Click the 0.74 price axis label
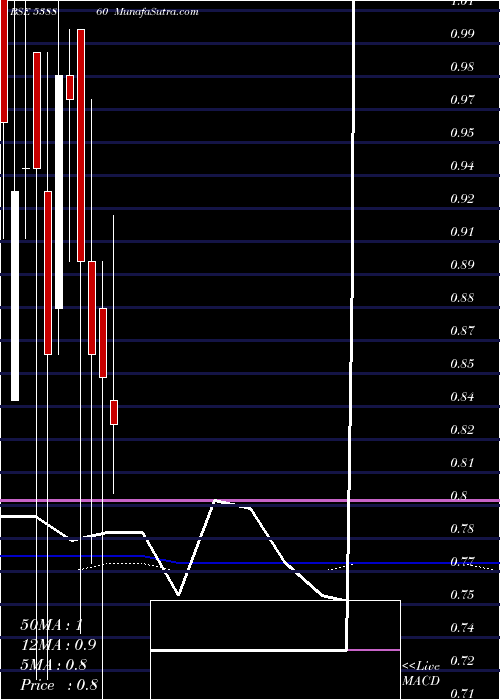 462,628
